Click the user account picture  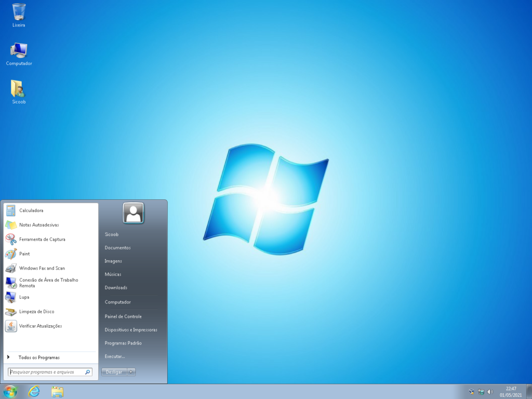coord(134,213)
